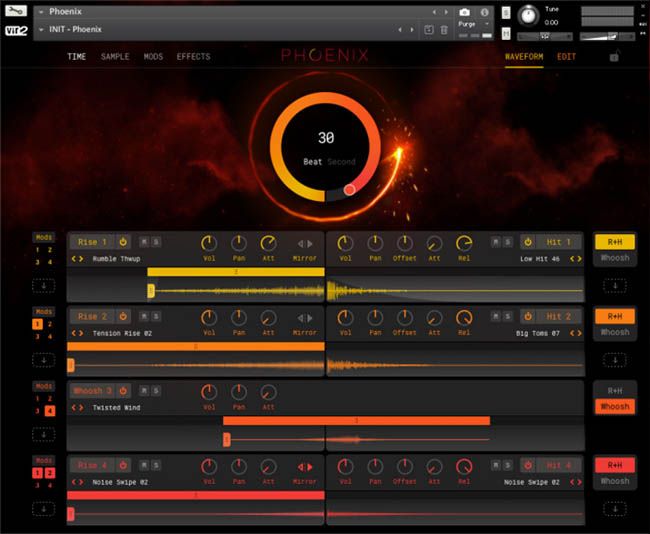Switch to the TIME tab

click(x=77, y=56)
